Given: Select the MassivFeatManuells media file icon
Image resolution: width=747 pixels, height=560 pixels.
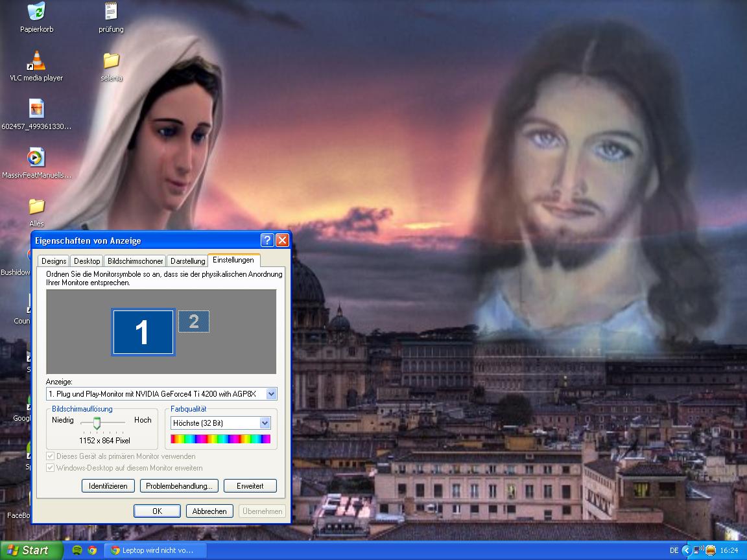Looking at the screenshot, I should pyautogui.click(x=36, y=158).
